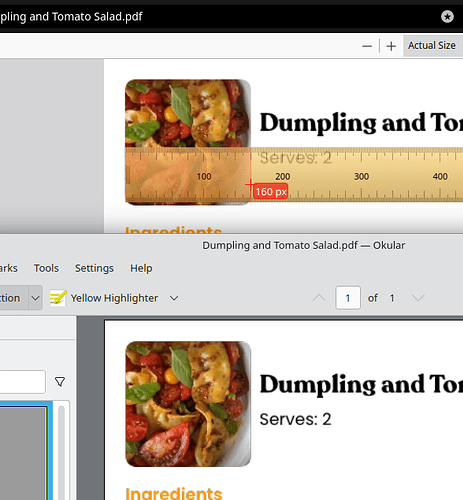Open the Tools menu in Okular

pos(46,268)
